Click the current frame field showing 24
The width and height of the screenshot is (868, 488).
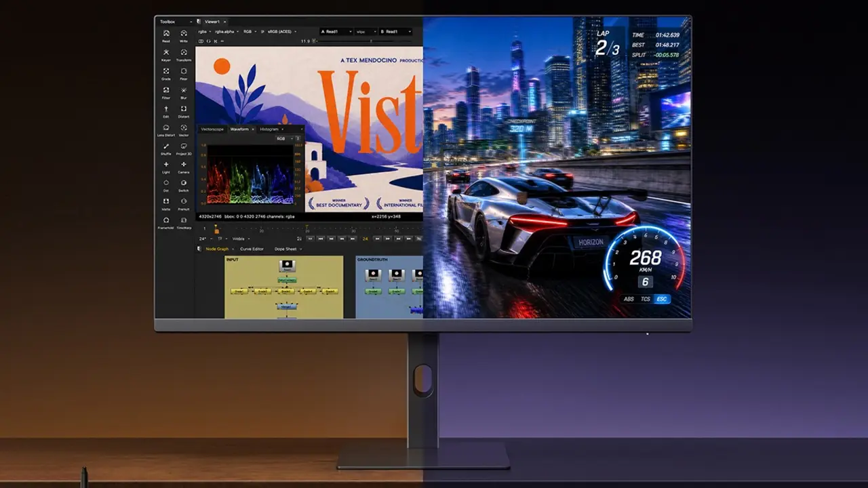click(x=366, y=239)
